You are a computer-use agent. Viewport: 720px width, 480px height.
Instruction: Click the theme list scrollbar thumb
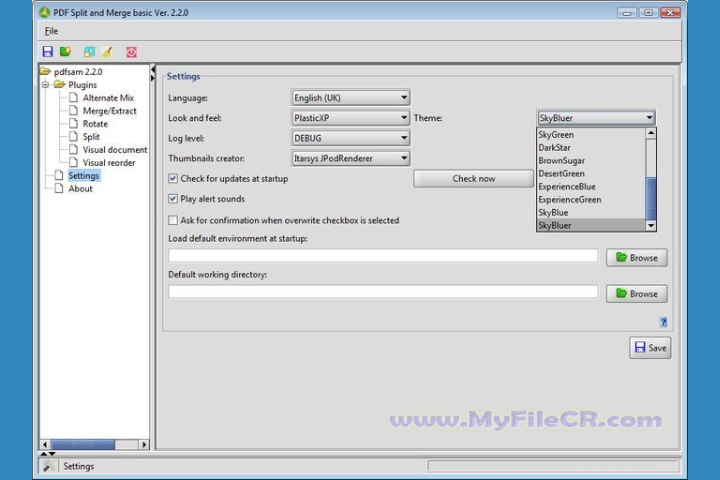(651, 199)
